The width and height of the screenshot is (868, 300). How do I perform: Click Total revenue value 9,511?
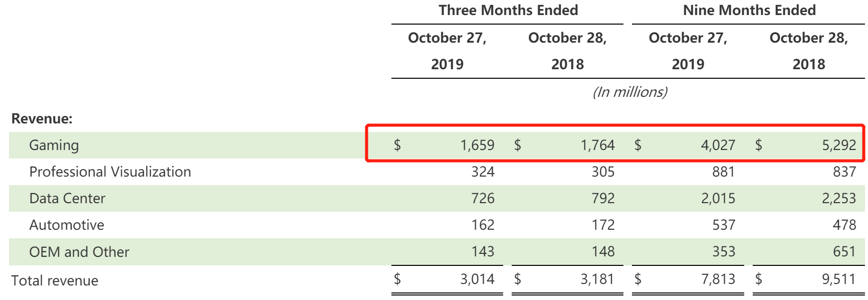[x=838, y=279]
